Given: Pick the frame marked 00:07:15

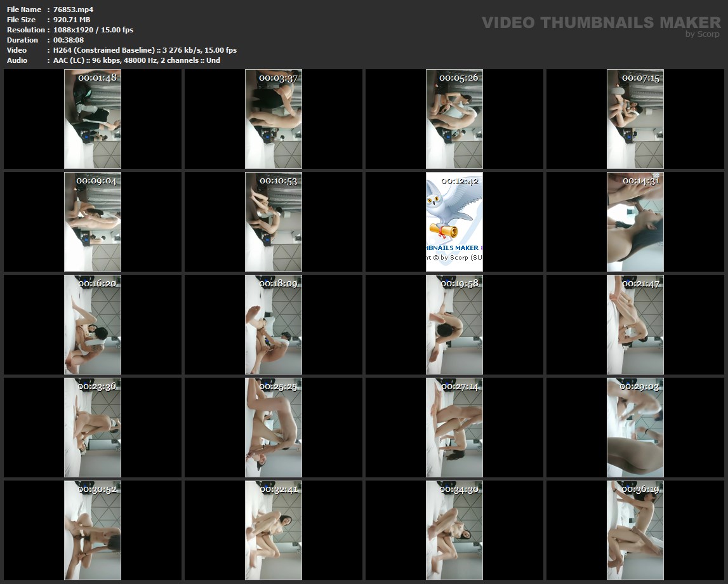Looking at the screenshot, I should click(635, 119).
